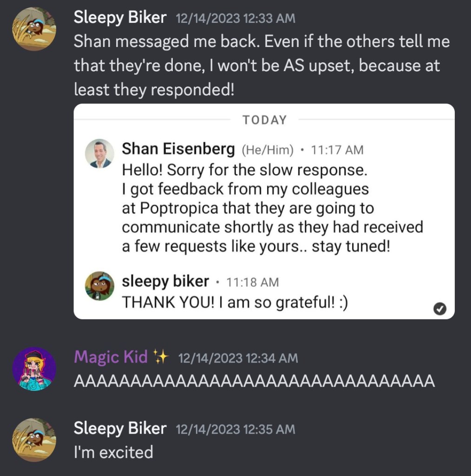Click the "THANK YOU! I am so grateful!" reply

click(235, 303)
